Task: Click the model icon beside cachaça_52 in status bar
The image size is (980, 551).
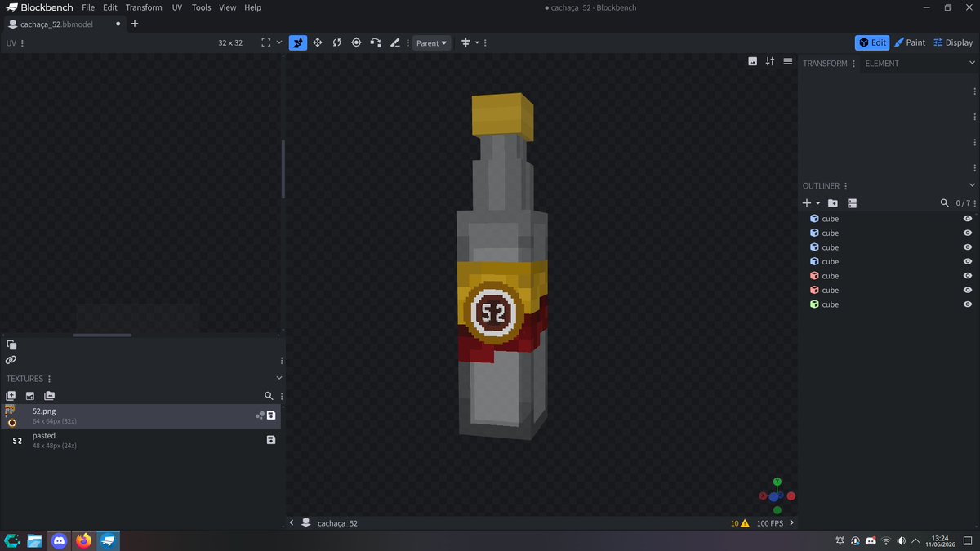Action: [306, 522]
